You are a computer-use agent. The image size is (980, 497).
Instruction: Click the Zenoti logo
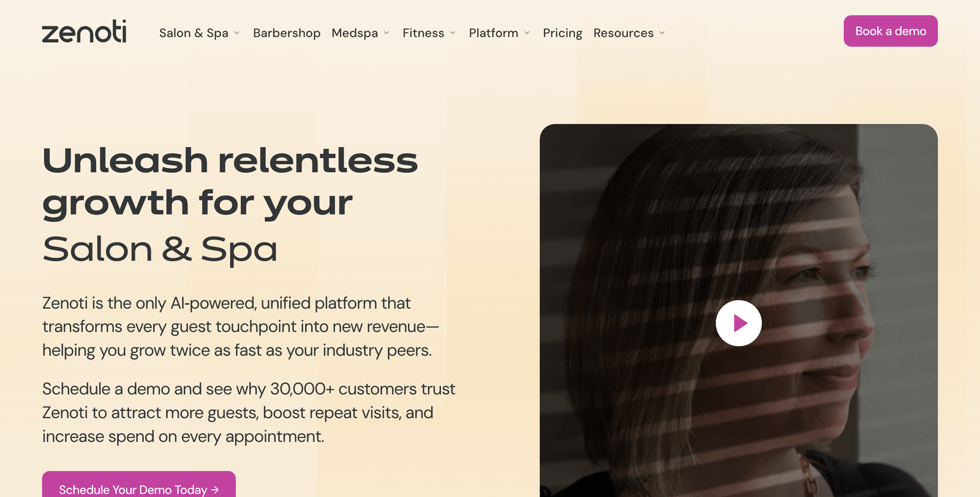tap(84, 32)
